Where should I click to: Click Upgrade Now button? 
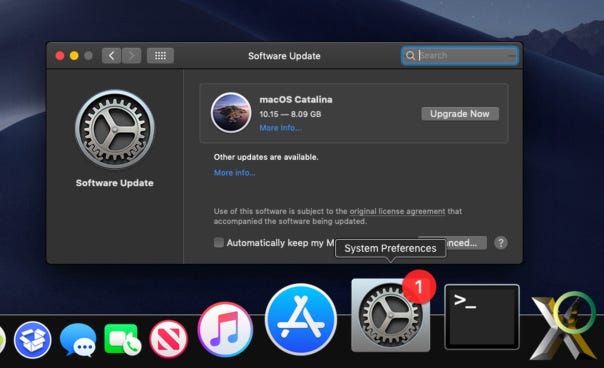[460, 114]
